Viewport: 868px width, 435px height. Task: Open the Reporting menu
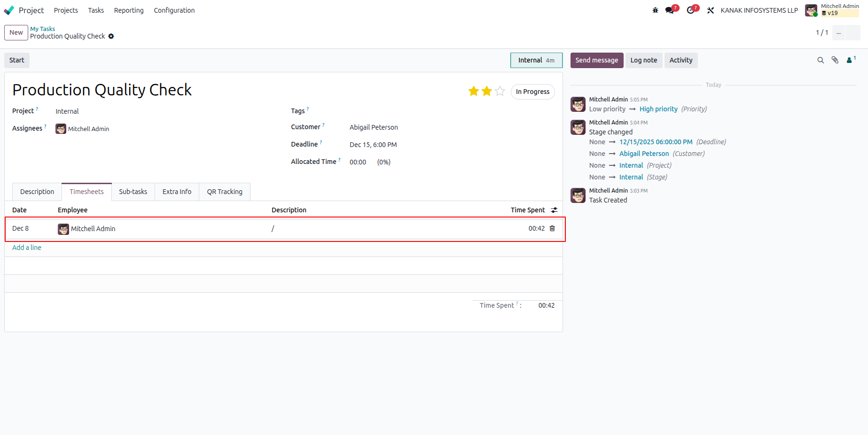(x=129, y=10)
